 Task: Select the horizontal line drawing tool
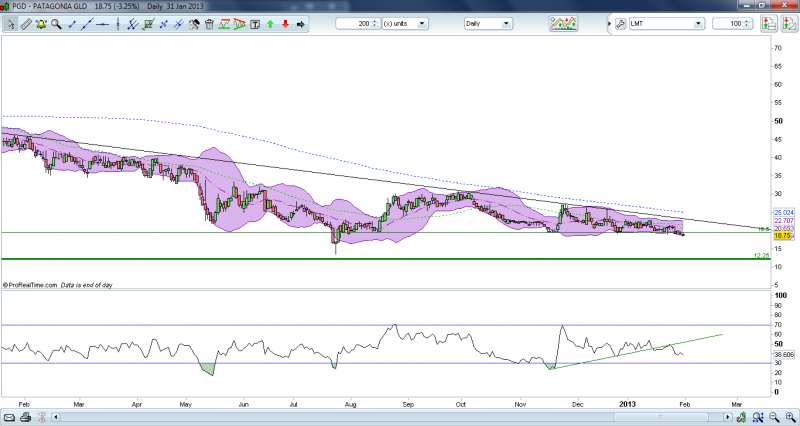point(103,23)
